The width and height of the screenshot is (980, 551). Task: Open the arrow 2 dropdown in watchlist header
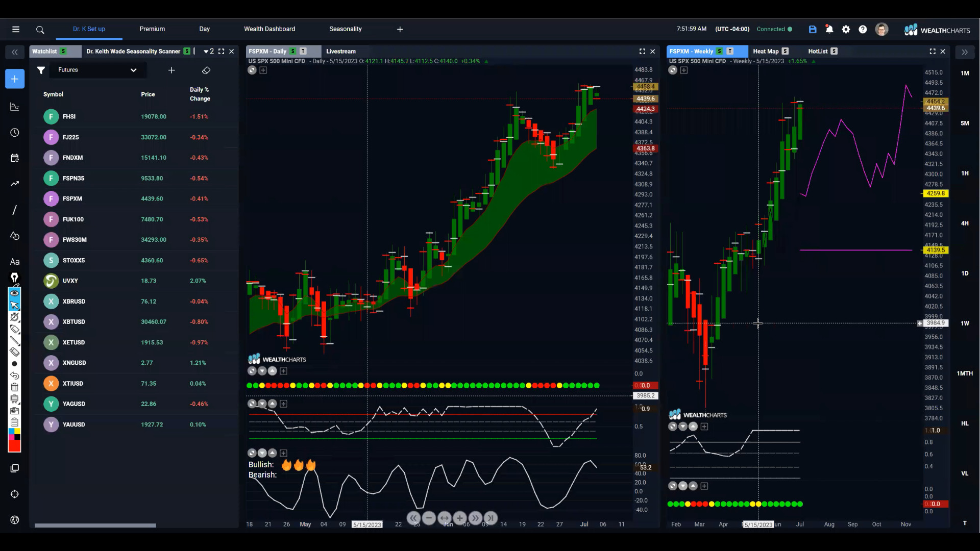pyautogui.click(x=208, y=52)
